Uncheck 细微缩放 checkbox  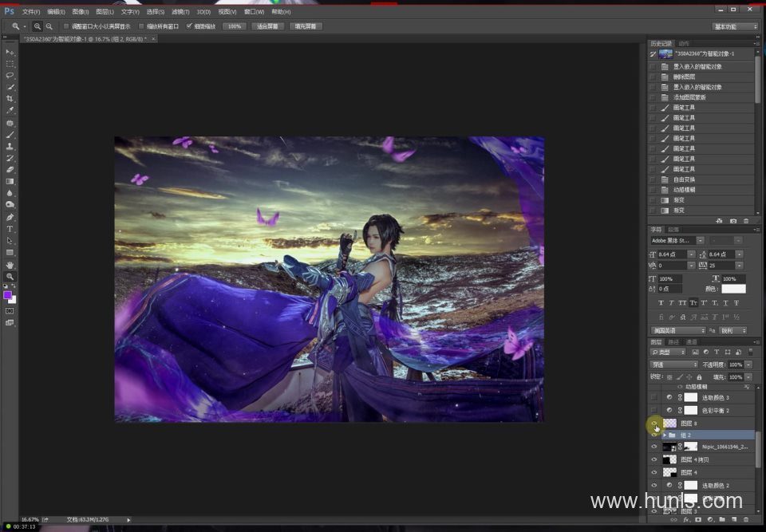coord(189,26)
